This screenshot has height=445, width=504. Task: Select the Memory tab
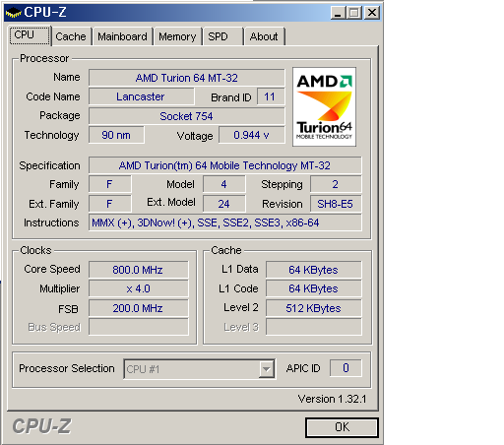(177, 36)
